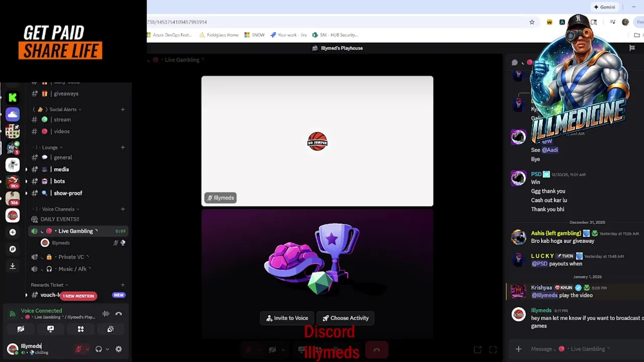
Task: Create channel in Rewards Ticket category
Action: (123, 285)
